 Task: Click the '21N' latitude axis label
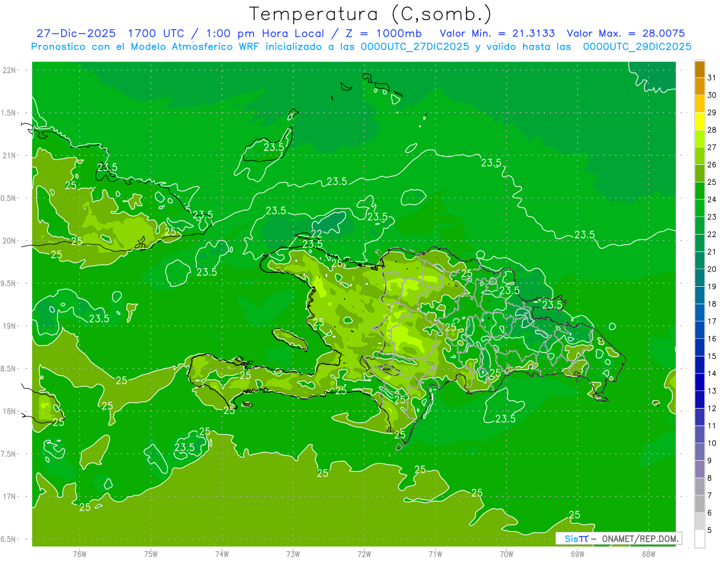(10, 155)
